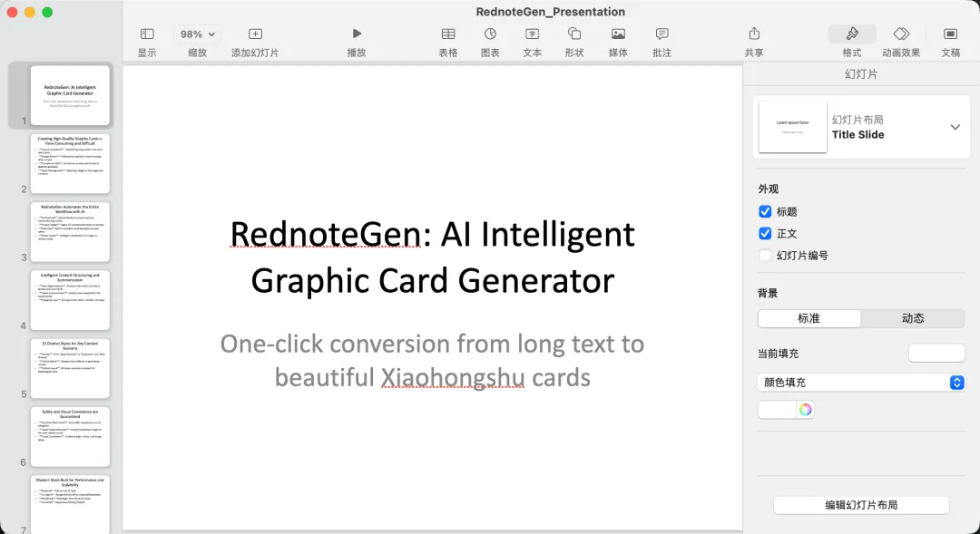Screen dimensions: 980x534
Task: Click the 幻灯片 inspector tab header
Action: pos(861,73)
